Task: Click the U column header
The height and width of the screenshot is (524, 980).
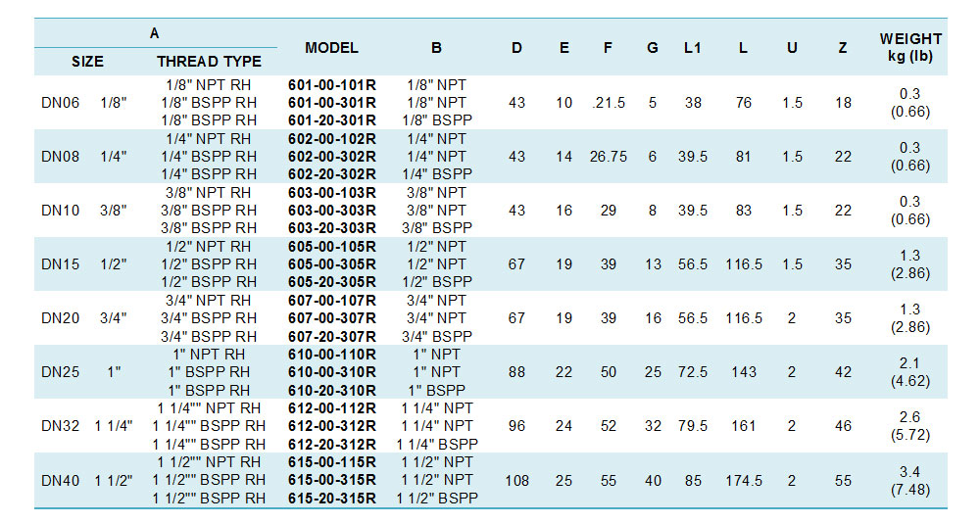Action: (x=792, y=48)
